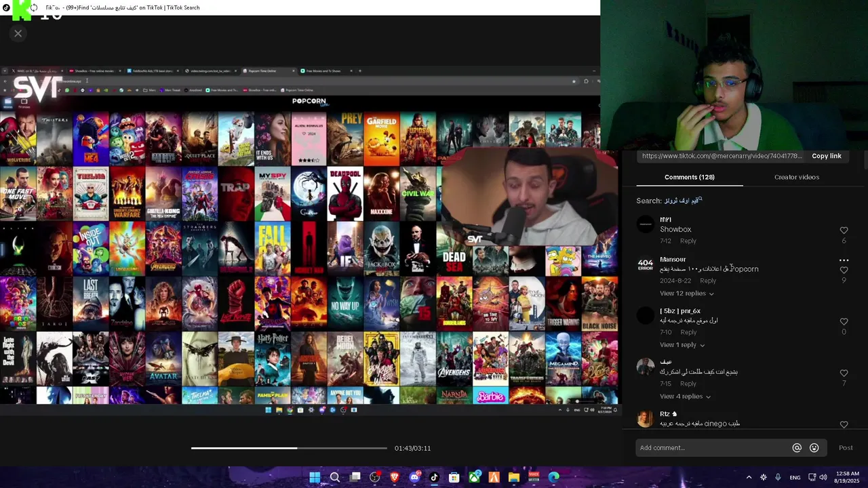
Task: Post the comment
Action: coord(846,447)
